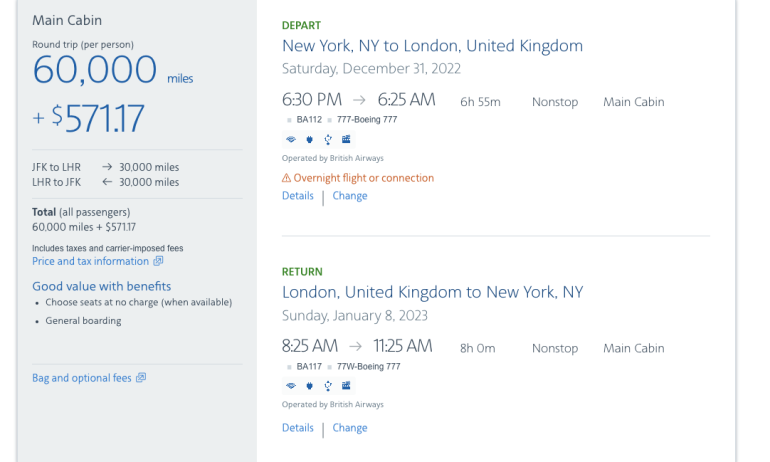The height and width of the screenshot is (462, 770).
Task: Click the USB icon on return flight BA117
Action: point(327,385)
